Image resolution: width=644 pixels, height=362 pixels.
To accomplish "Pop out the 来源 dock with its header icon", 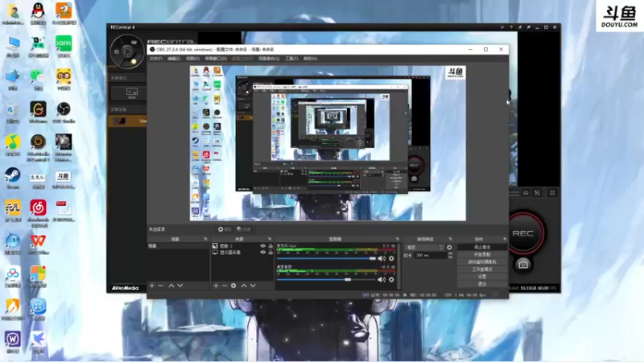I will tap(270, 239).
